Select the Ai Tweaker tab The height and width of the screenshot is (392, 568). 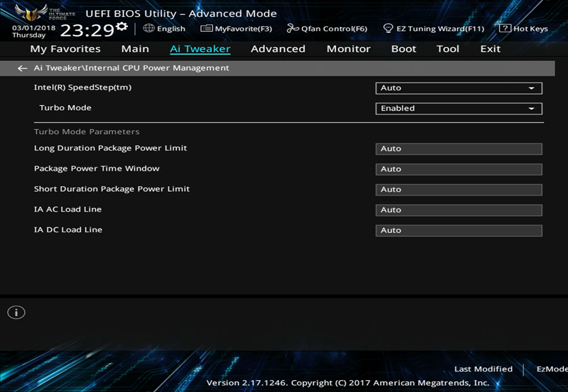(200, 49)
